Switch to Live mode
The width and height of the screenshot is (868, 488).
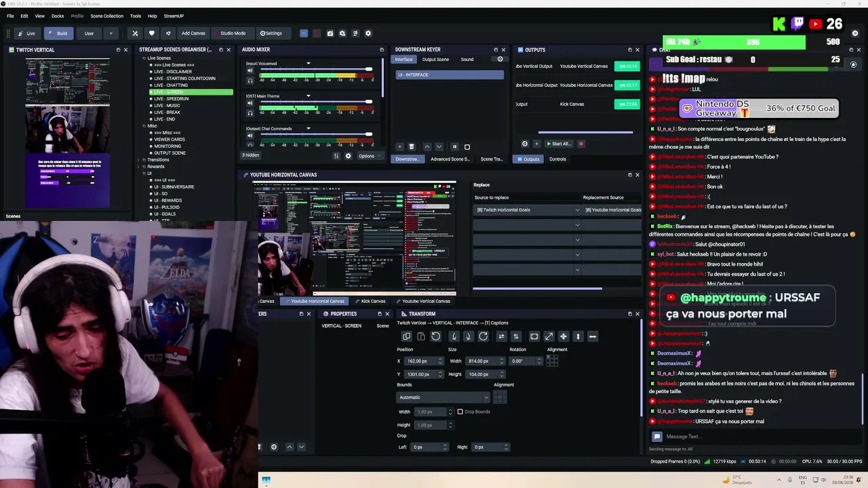point(27,33)
